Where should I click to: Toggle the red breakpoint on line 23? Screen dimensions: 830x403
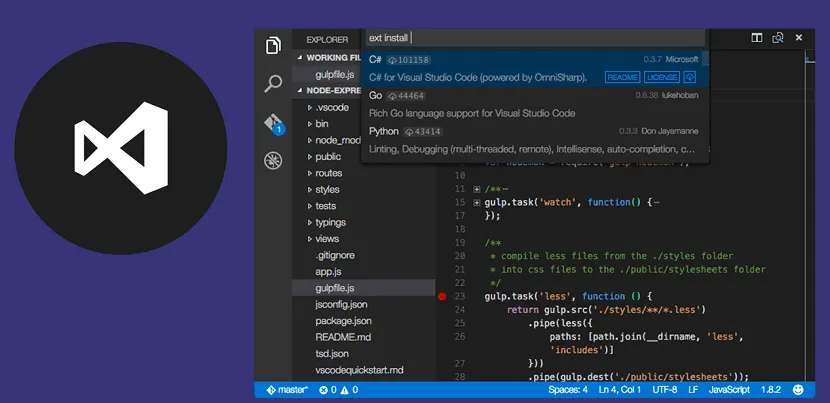(442, 297)
